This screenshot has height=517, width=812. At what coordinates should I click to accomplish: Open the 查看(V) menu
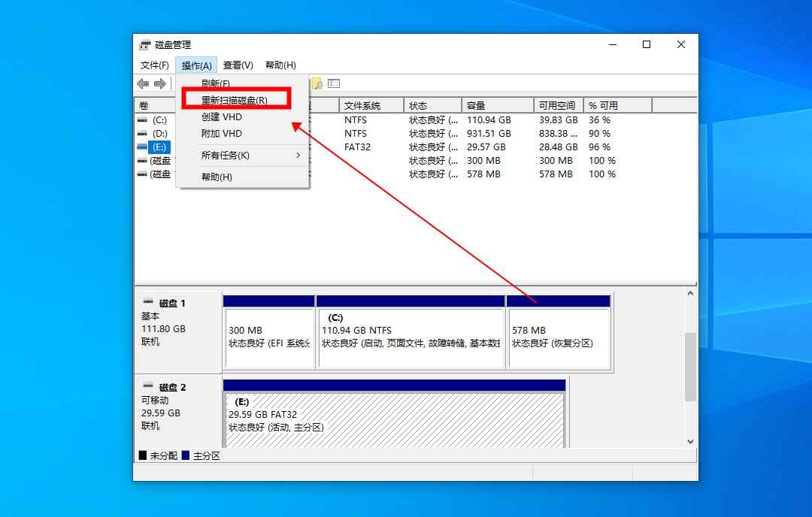point(238,65)
